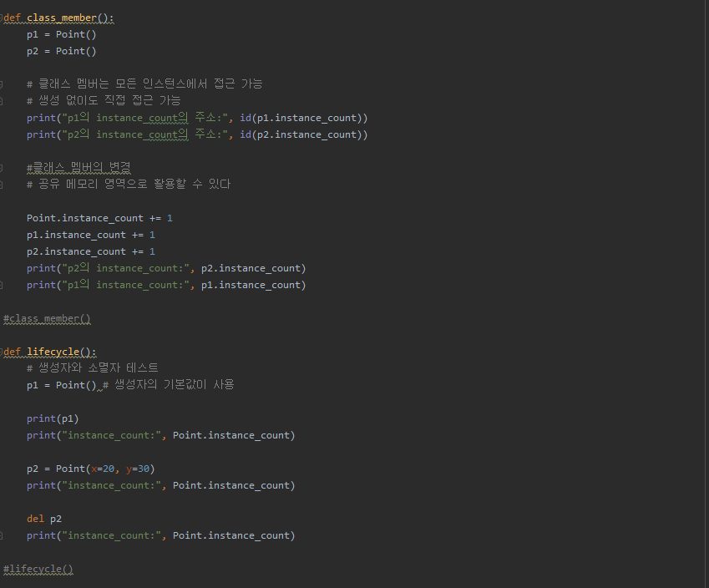The height and width of the screenshot is (588, 709).
Task: Click the 'y=30' keyword argument
Action: coord(138,469)
